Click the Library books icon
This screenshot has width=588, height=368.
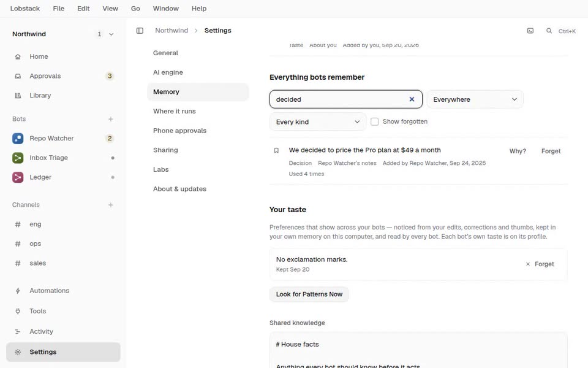pyautogui.click(x=18, y=96)
